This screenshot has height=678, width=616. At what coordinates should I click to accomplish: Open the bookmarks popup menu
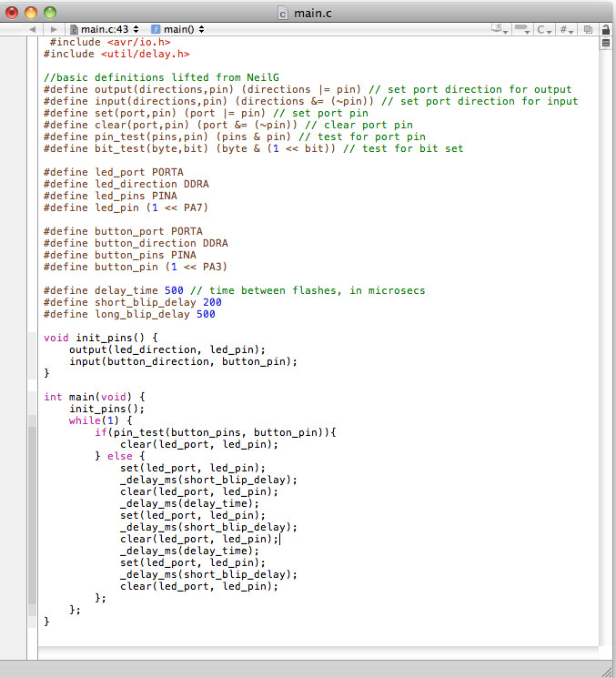click(x=500, y=29)
